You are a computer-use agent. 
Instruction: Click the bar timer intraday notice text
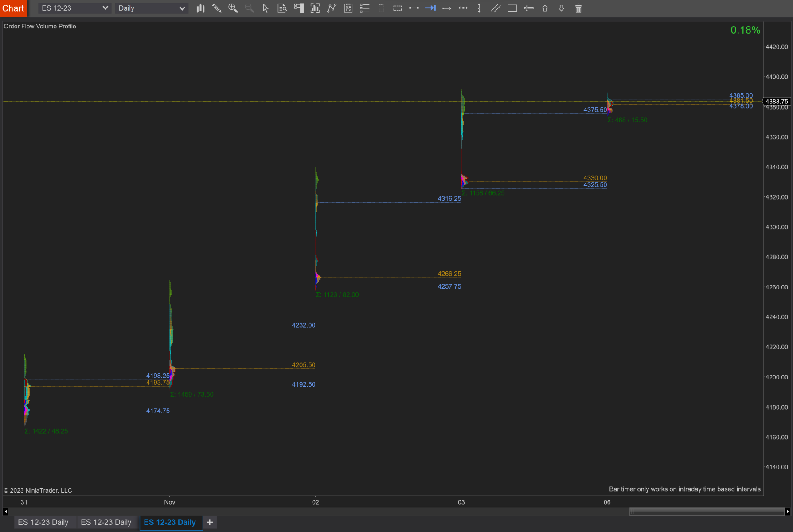pyautogui.click(x=685, y=489)
